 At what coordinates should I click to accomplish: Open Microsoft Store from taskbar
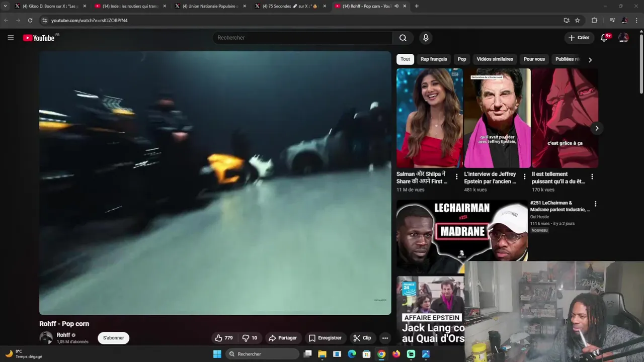pyautogui.click(x=367, y=354)
